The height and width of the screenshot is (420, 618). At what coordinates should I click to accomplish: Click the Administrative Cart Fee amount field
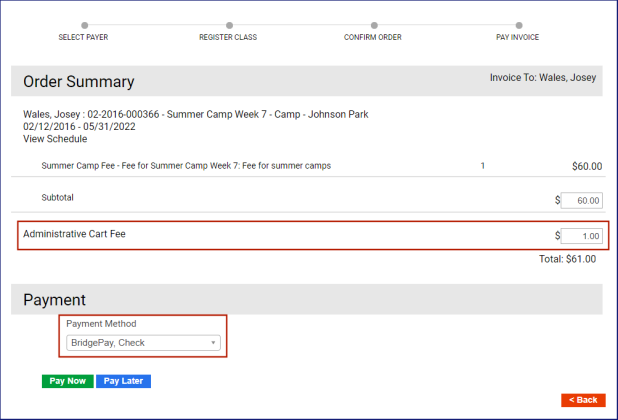point(581,236)
